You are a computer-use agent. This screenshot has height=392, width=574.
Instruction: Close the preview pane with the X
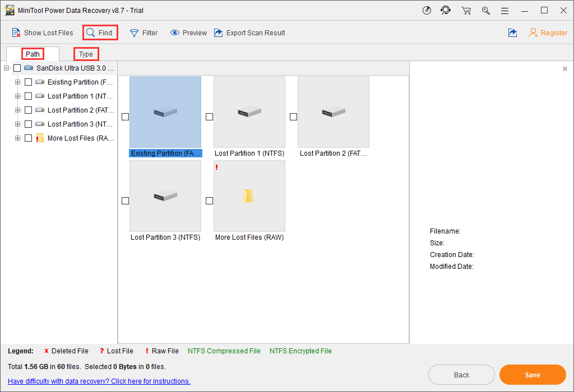565,69
